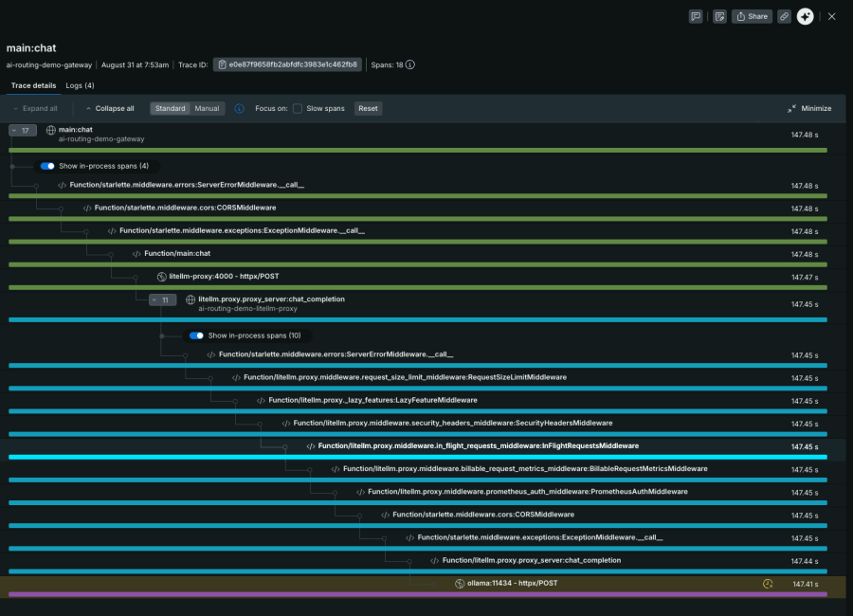Click the globe icon for litellm.proxy.proxy_server:chat_completion

191,299
